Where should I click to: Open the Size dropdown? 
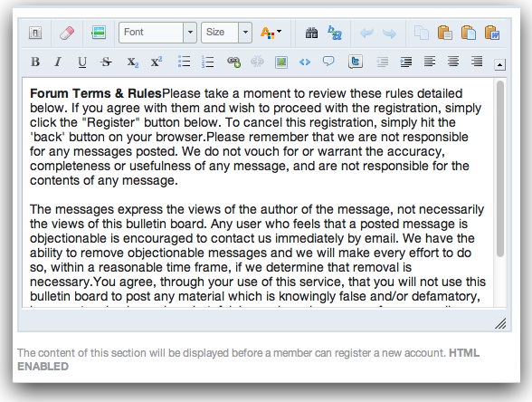226,33
